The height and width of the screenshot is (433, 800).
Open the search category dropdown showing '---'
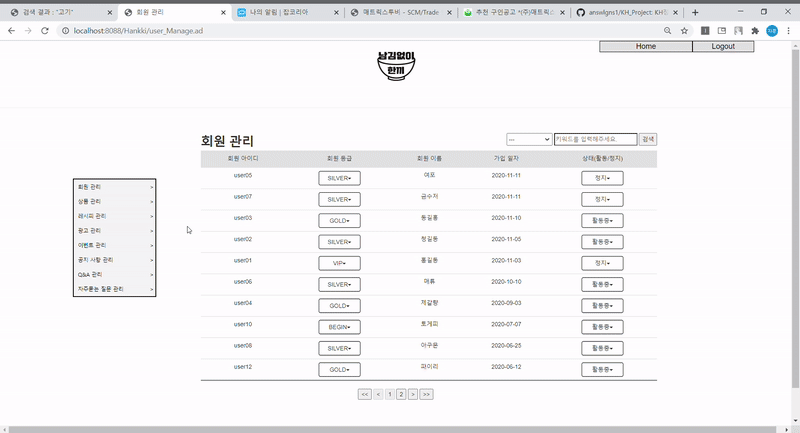529,139
